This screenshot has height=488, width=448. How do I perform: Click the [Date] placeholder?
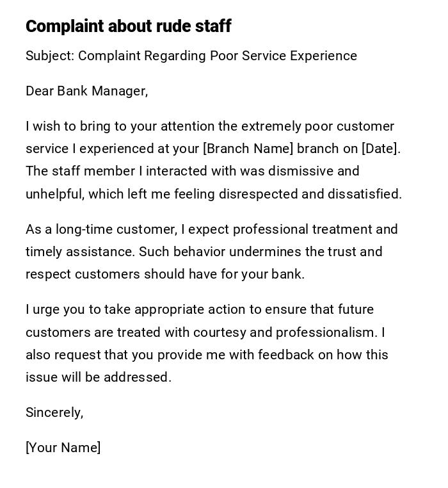click(381, 149)
